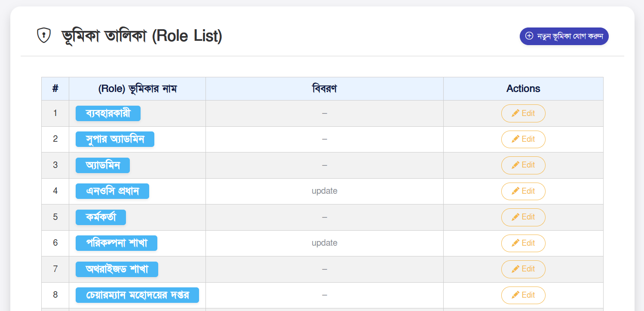
Task: Click the shield lock icon beside Role List heading
Action: tap(43, 36)
